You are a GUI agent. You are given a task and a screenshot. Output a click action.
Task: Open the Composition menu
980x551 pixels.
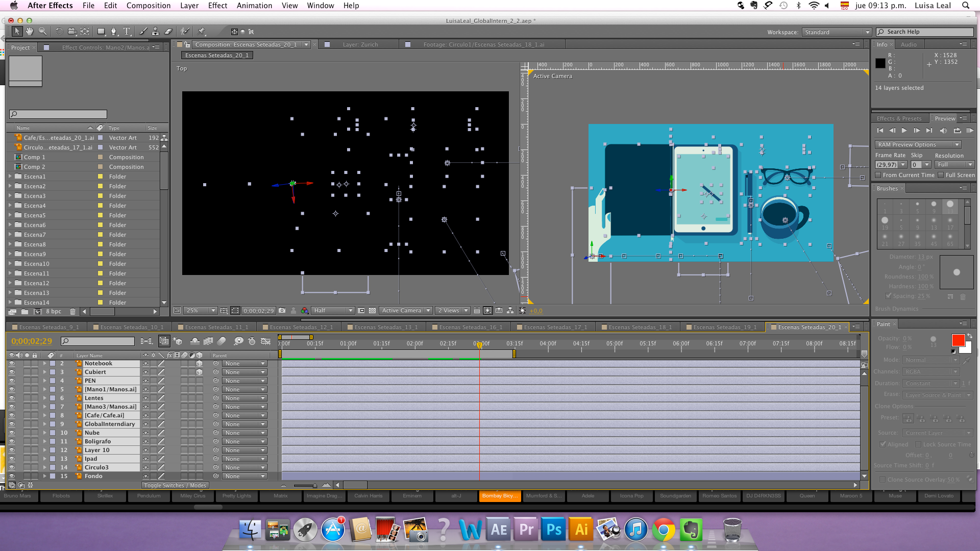[x=149, y=6]
